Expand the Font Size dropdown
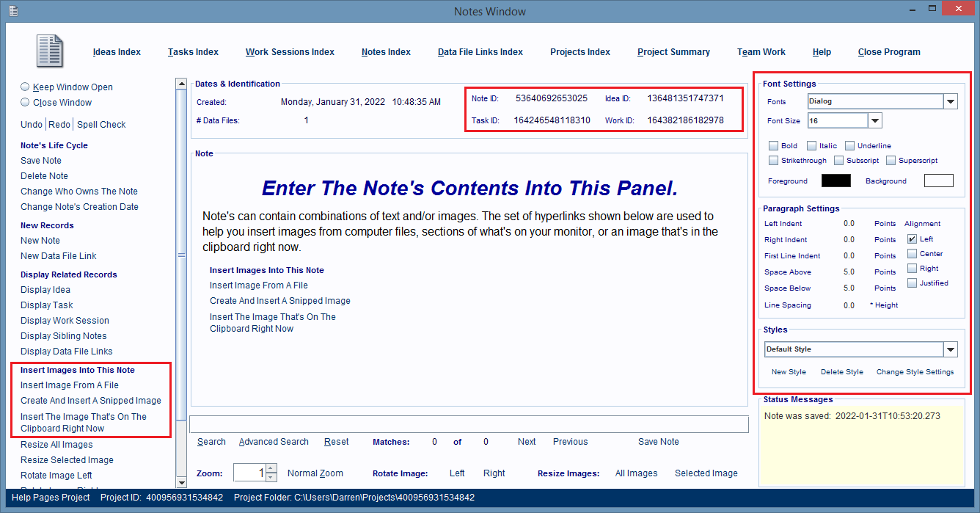Viewport: 980px width, 513px height. [875, 121]
